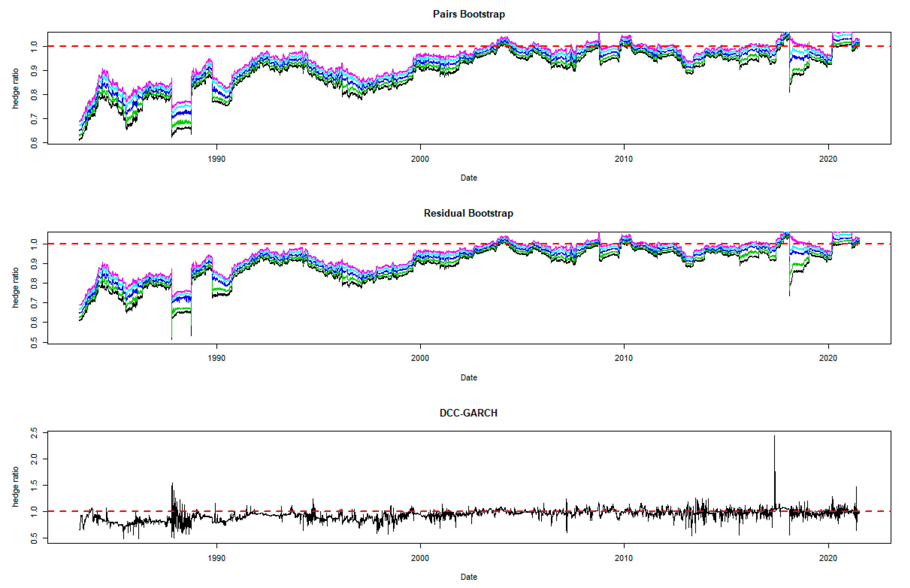
Task: Click the 2.0 y-axis tick in DCC-GARCH plot
Action: coord(34,459)
